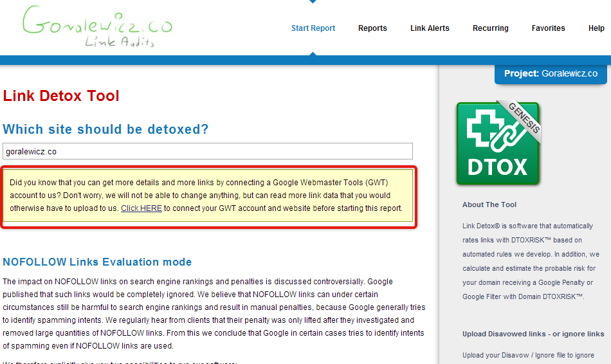Follow the 'Click HERE' GWT link
Image resolution: width=611 pixels, height=364 pixels.
141,208
